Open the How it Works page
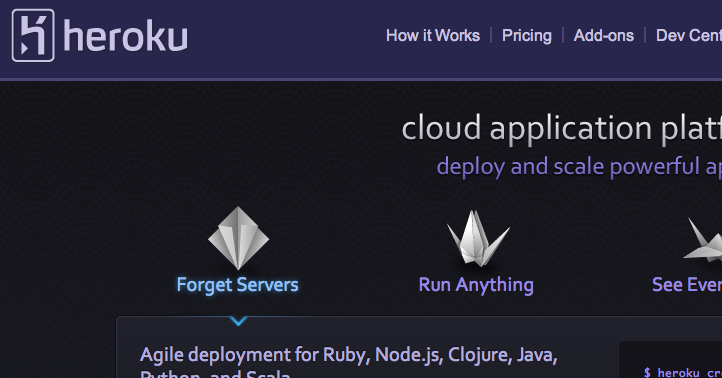Image resolution: width=722 pixels, height=378 pixels. pyautogui.click(x=433, y=35)
